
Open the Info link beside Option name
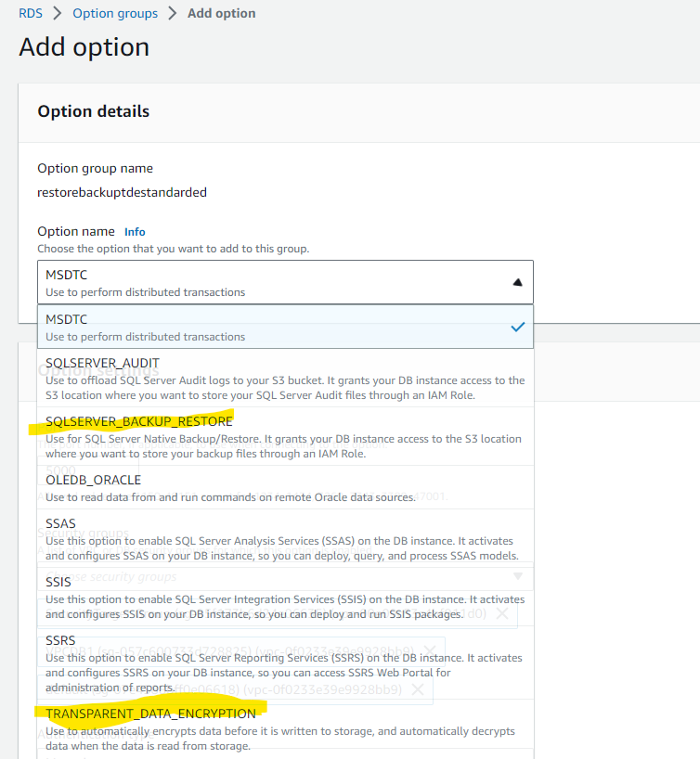135,232
